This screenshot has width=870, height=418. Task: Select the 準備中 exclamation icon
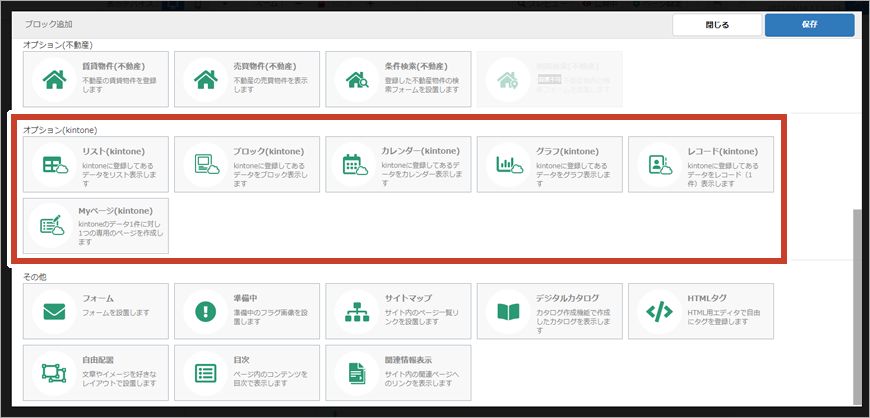(x=204, y=311)
